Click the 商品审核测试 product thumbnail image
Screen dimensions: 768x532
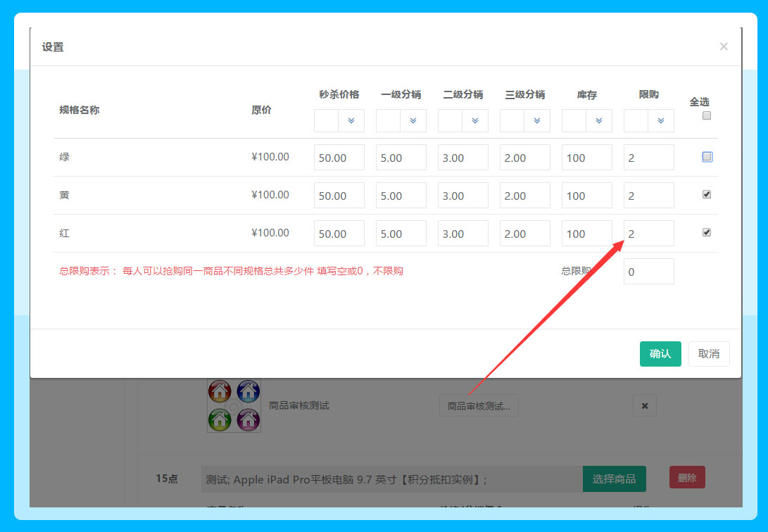234,405
